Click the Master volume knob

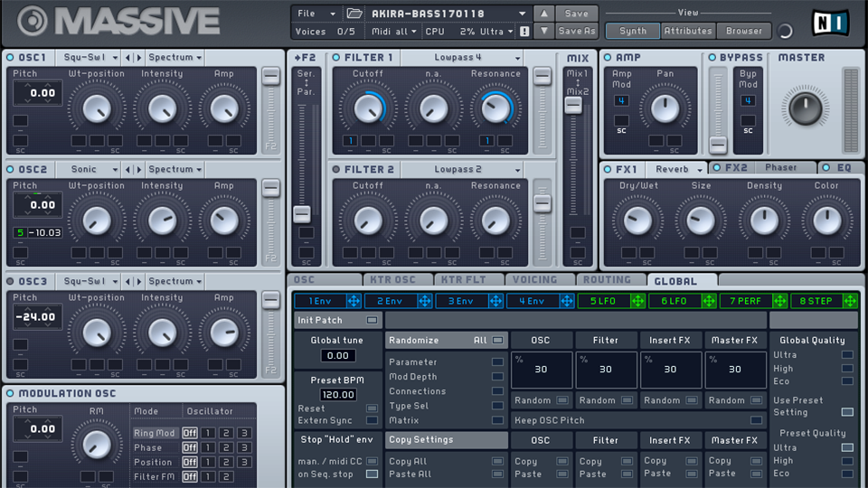[x=806, y=108]
